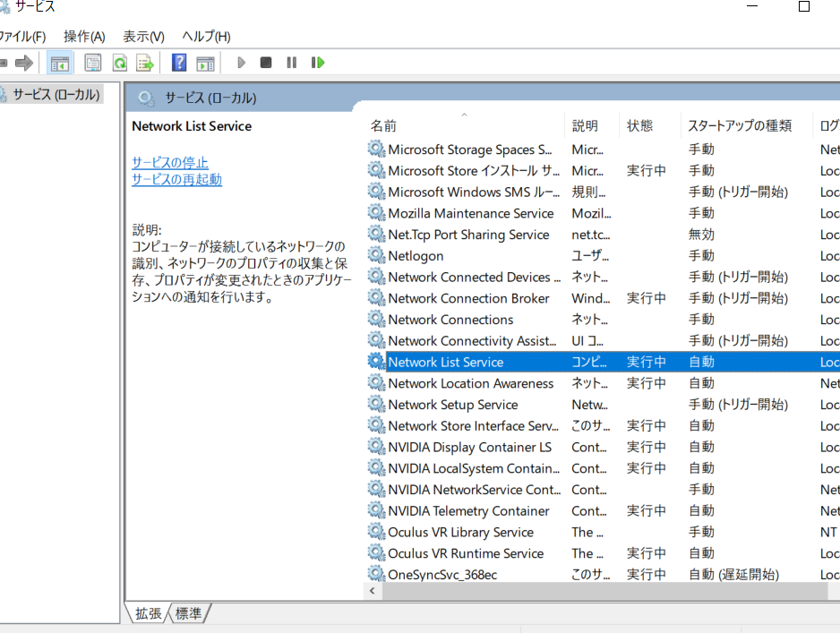Click the horizontal scrollbar left arrow
This screenshot has height=633, width=840.
[x=372, y=591]
